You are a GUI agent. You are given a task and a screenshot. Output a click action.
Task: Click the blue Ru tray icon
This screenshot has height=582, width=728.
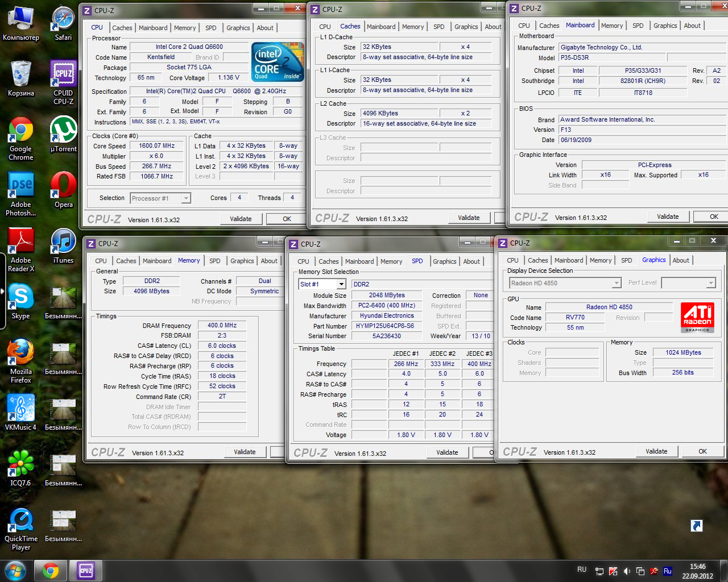coord(668,571)
